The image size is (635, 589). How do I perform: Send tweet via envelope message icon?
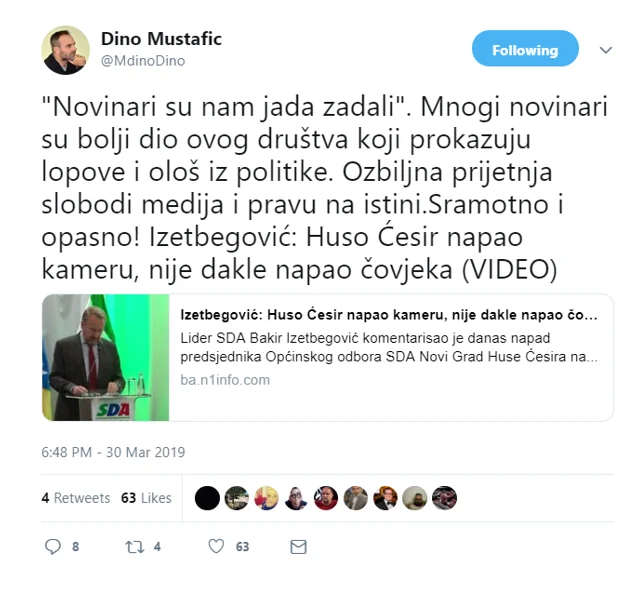click(x=298, y=547)
